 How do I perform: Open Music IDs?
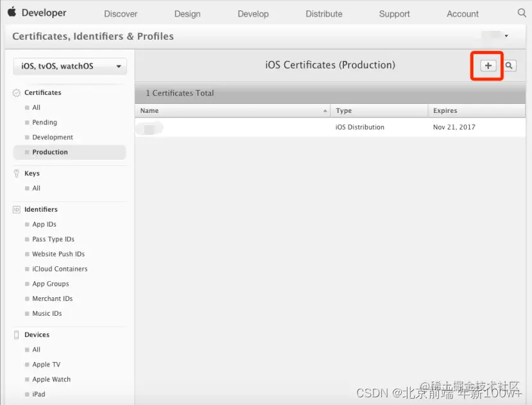coord(47,314)
